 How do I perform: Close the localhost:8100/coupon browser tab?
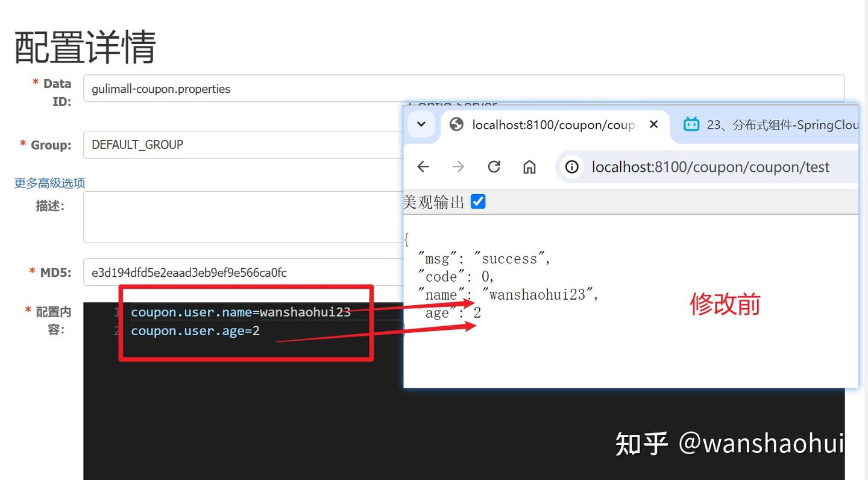(x=653, y=125)
